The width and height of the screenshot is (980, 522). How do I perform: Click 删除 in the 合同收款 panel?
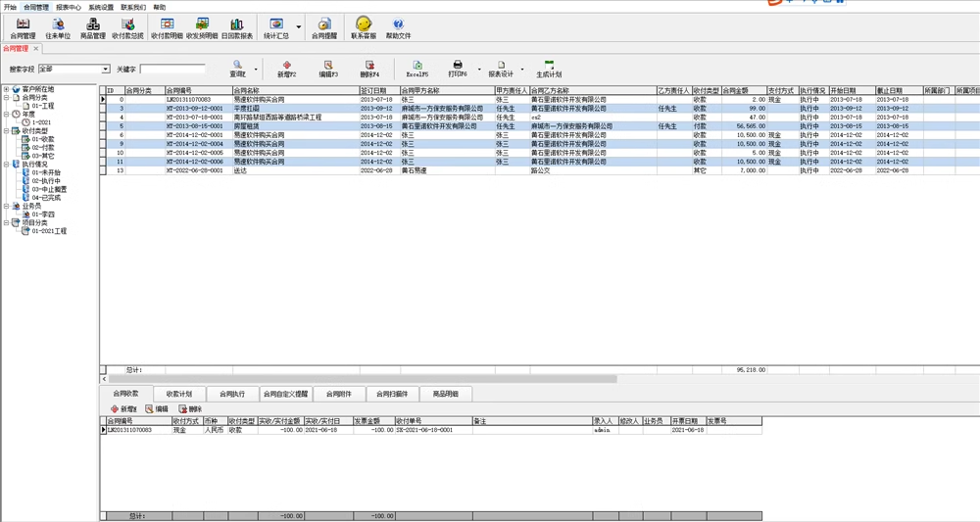(x=191, y=409)
